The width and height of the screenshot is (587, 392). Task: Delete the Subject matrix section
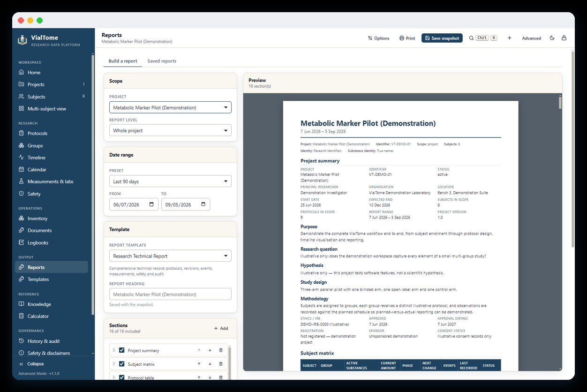click(221, 364)
